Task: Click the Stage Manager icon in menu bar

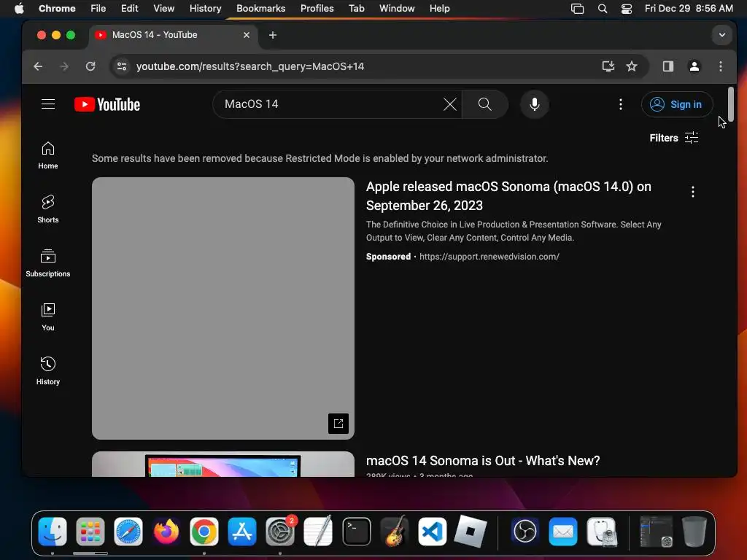Action: click(577, 9)
